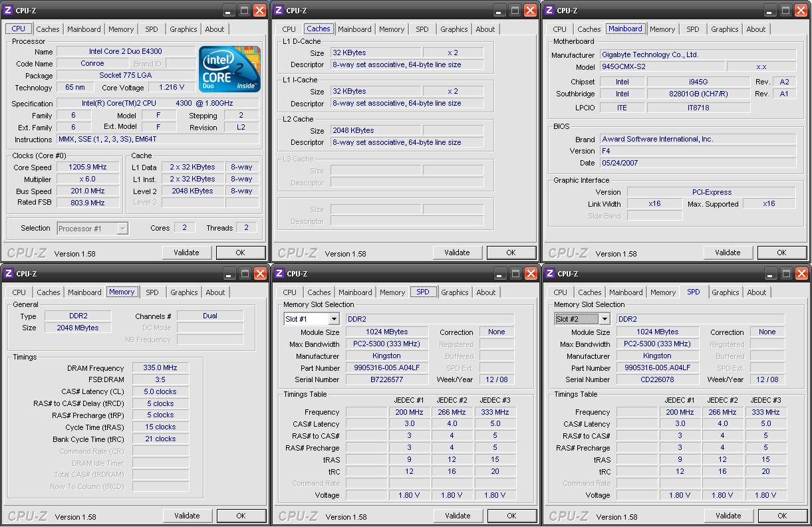Click the L2 Cache size '2048 KBytes' in cache window
Screen dimensions: 812x527
[375, 130]
